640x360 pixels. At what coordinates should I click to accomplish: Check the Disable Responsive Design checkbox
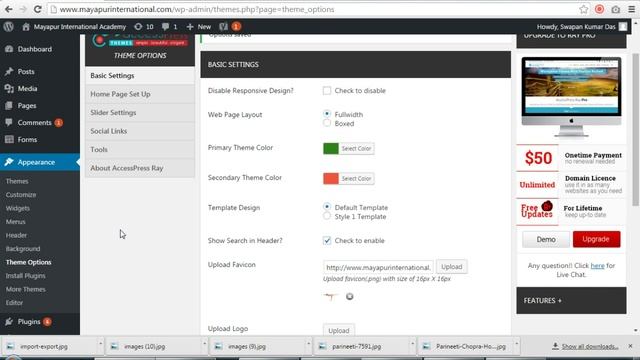pos(327,91)
